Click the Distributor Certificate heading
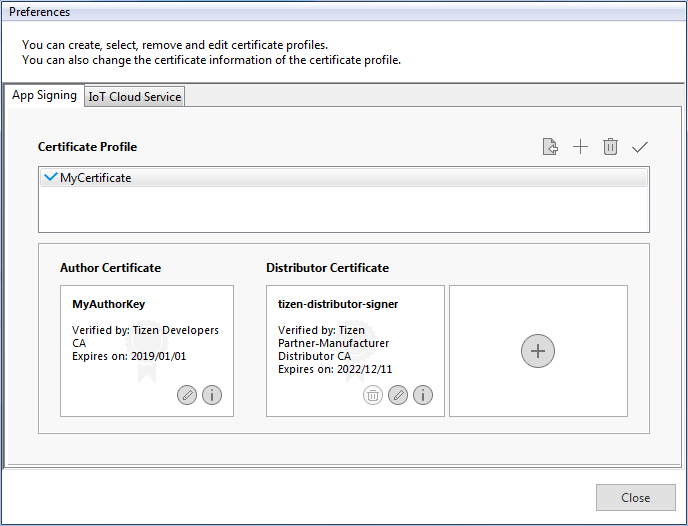Screen dimensions: 688x526 click(x=327, y=268)
